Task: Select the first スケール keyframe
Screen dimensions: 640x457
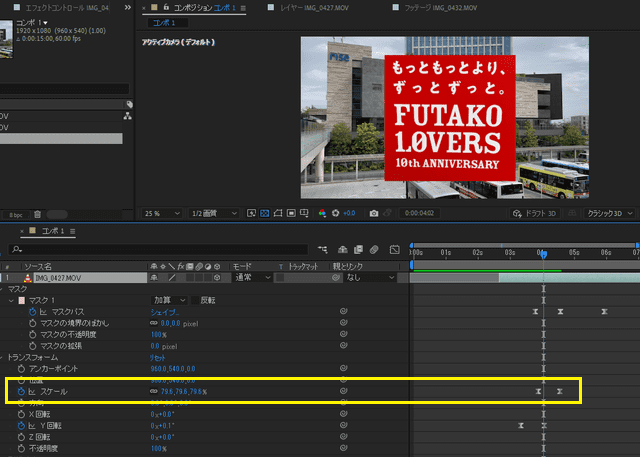Action: (x=538, y=391)
